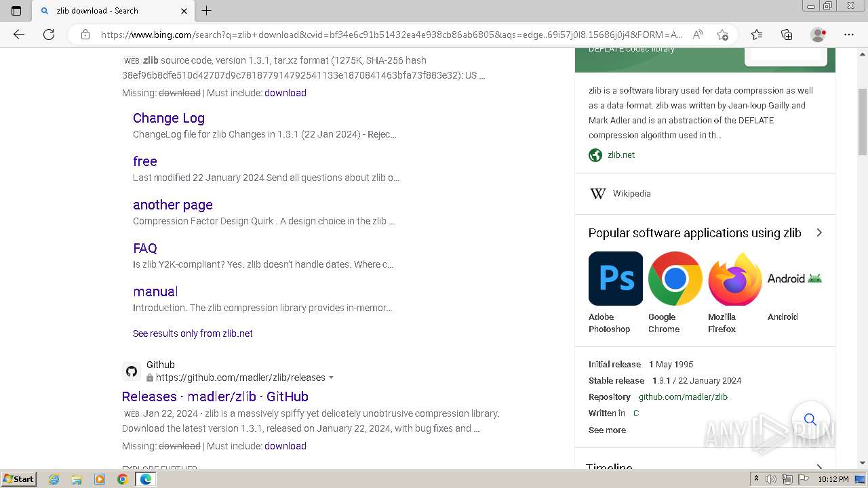Close the zlib download search tab
Viewport: 868px width, 488px height.
pos(184,11)
